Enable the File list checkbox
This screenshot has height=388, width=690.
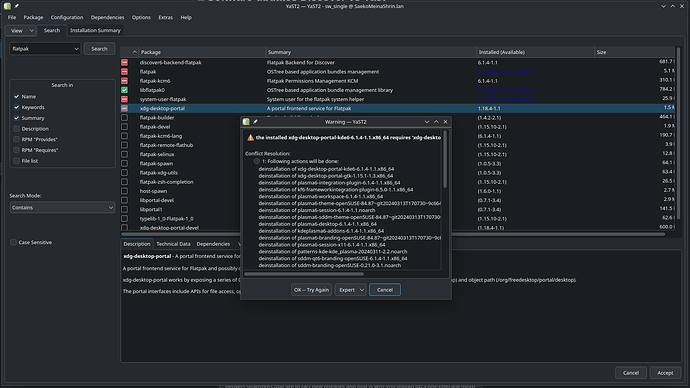16,161
